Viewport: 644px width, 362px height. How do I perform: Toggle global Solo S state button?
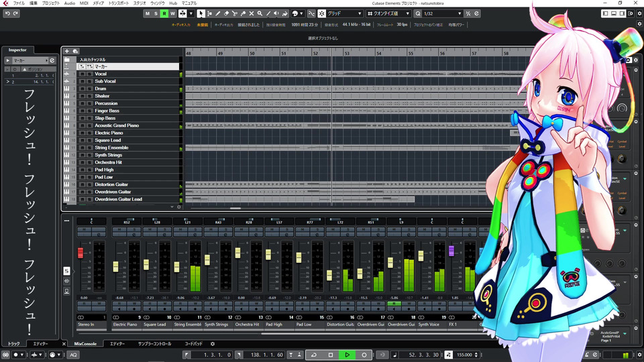coord(156,13)
